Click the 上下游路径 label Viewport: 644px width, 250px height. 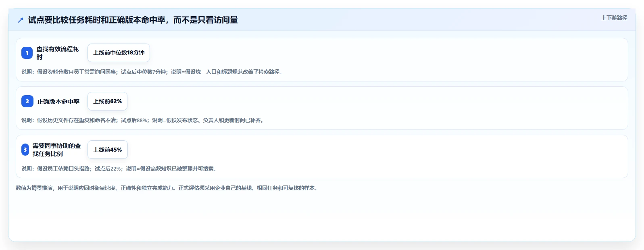[614, 18]
